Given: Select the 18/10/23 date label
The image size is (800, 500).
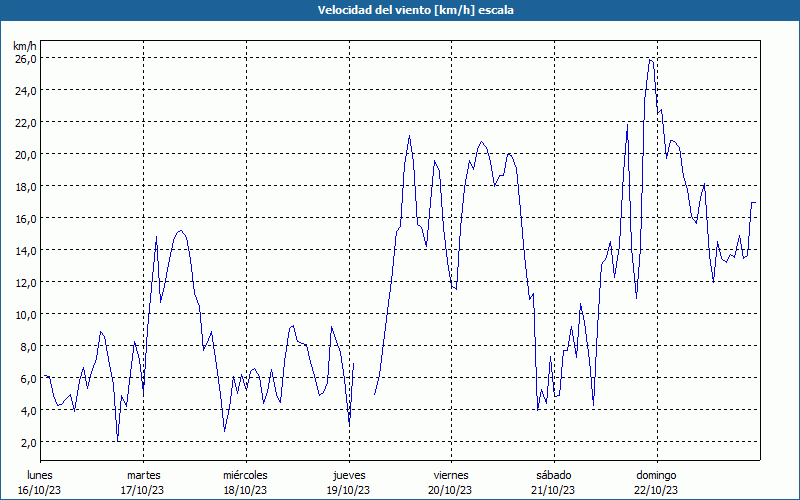Looking at the screenshot, I should click(x=245, y=490).
